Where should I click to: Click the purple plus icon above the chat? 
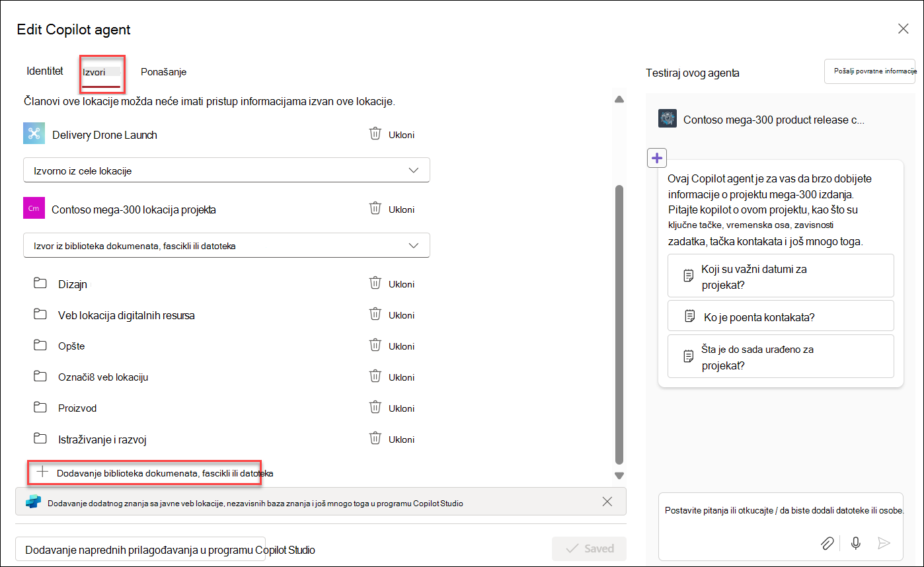(657, 159)
